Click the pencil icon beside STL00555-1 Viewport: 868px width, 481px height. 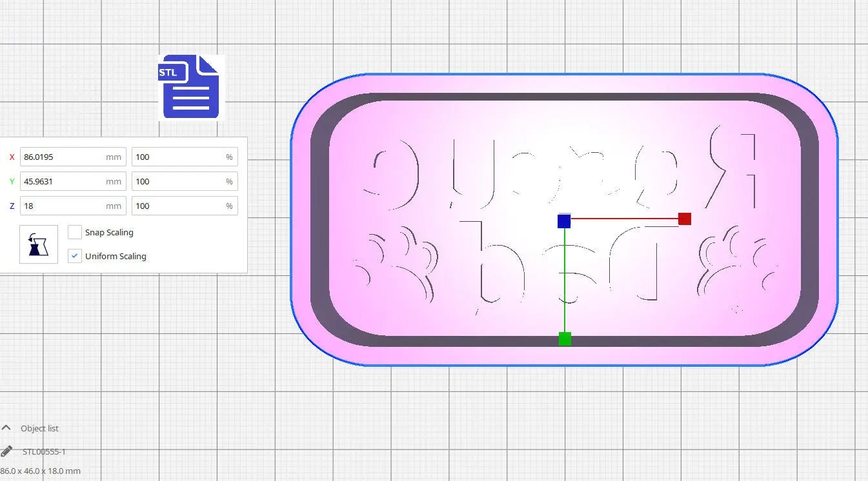6,451
